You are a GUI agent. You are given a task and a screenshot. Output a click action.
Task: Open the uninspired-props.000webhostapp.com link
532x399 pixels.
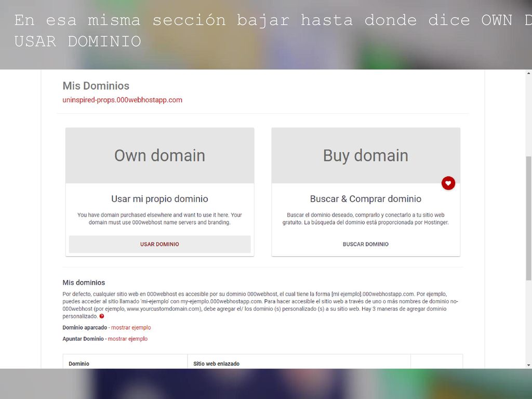coord(122,100)
